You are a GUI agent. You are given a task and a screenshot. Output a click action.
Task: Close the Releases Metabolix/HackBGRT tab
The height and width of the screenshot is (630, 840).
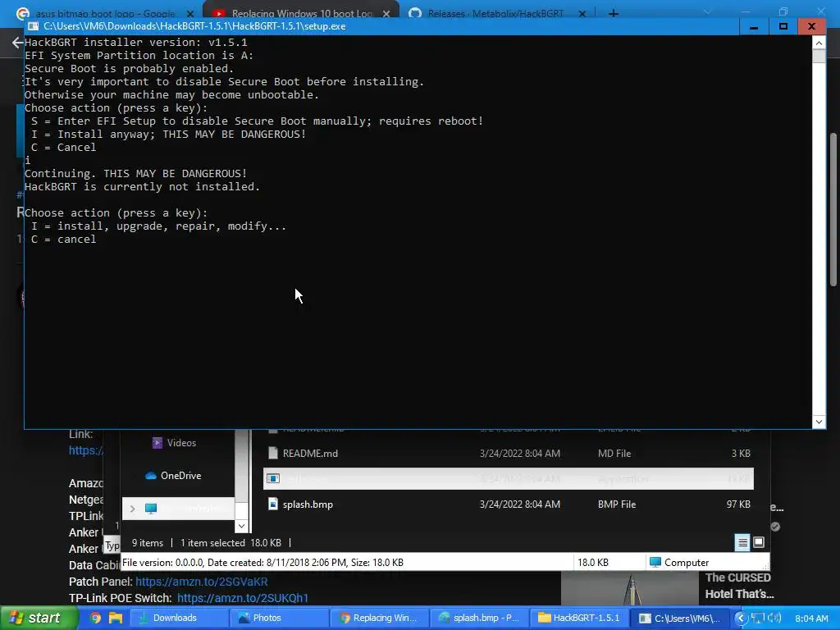(582, 13)
